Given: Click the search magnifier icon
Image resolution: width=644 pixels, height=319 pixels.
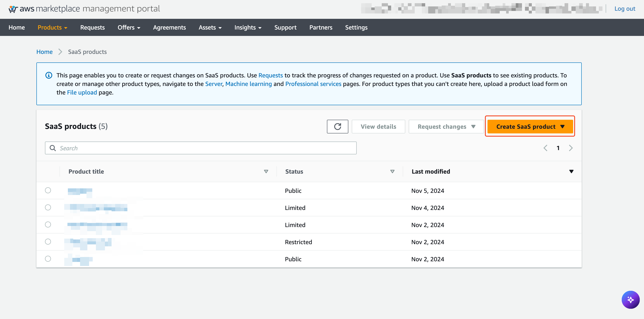Looking at the screenshot, I should [53, 148].
